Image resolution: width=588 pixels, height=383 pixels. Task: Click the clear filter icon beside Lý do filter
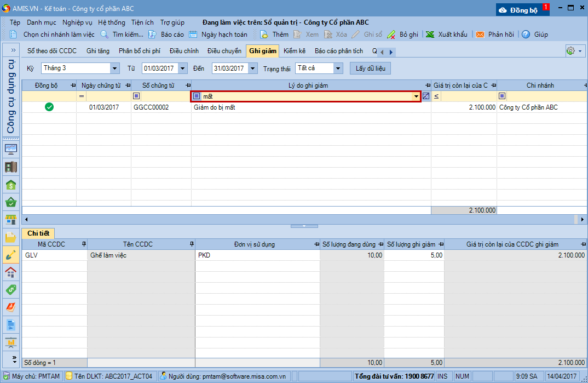click(426, 96)
